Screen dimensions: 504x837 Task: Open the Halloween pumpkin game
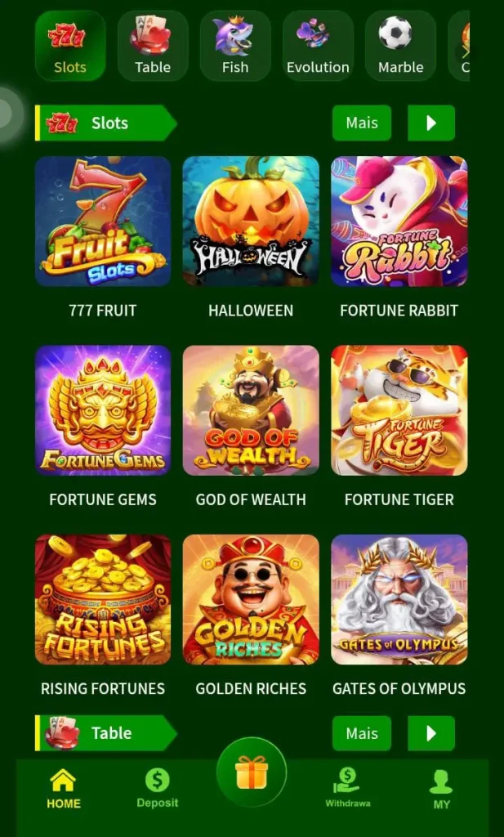251,221
